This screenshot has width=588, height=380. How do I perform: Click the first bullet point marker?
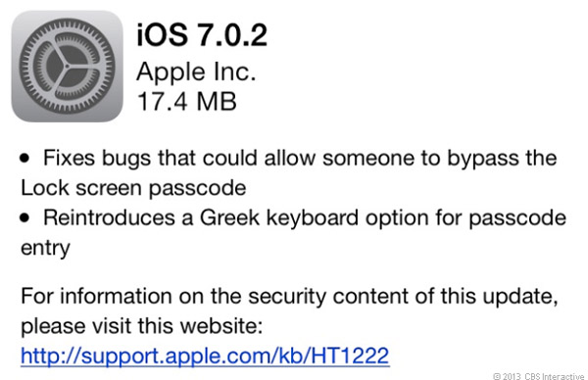24,158
